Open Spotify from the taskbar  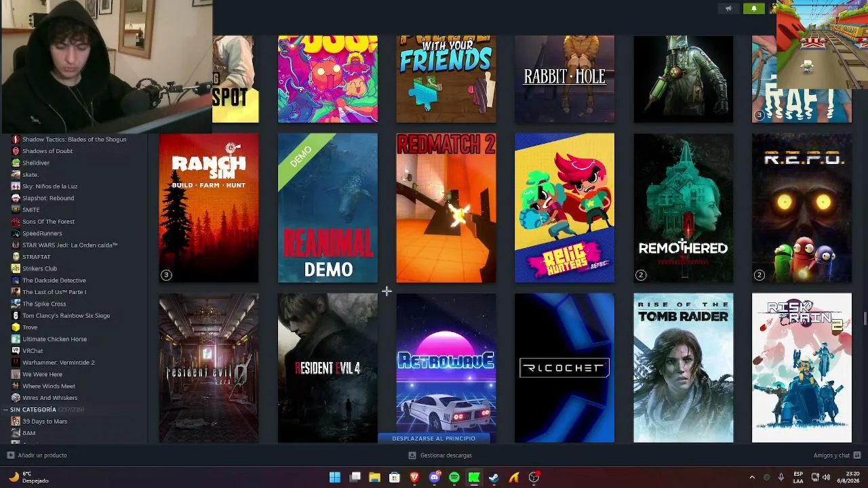point(454,477)
